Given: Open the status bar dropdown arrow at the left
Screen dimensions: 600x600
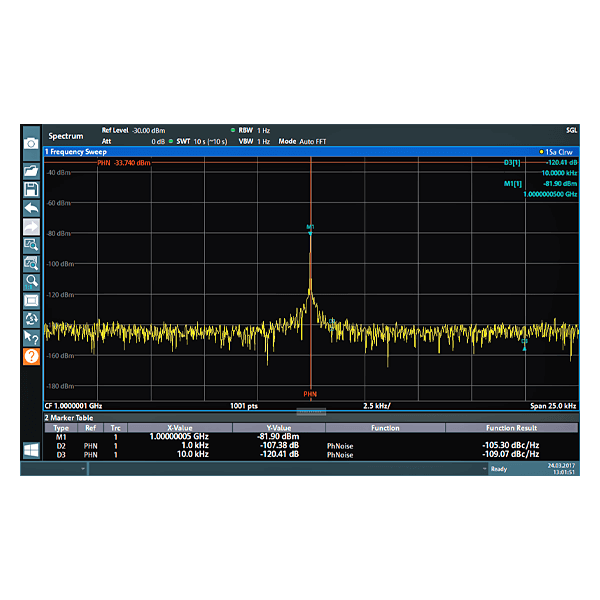Looking at the screenshot, I should coord(83,469).
